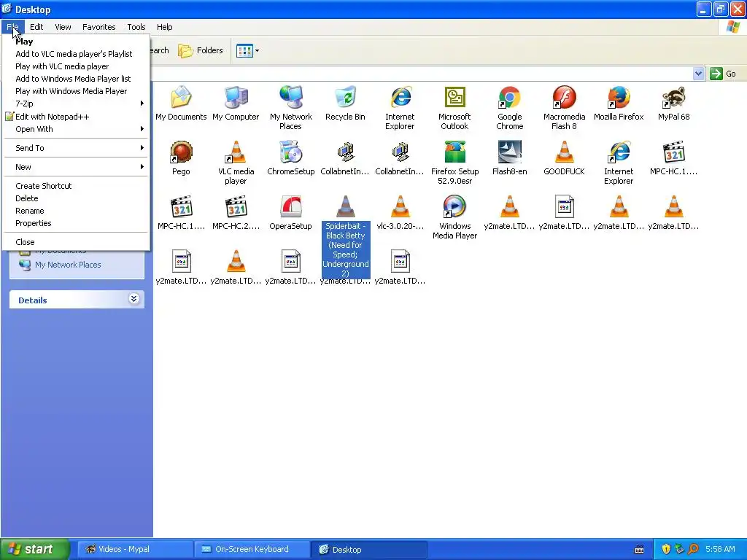The height and width of the screenshot is (560, 747).
Task: Switch to On-Screen Keyboard in the taskbar
Action: [252, 550]
